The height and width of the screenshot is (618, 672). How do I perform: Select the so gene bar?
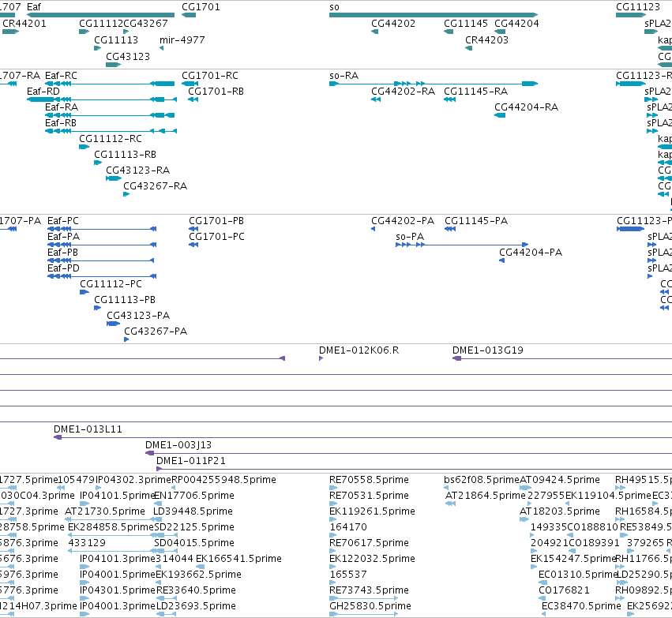(x=434, y=15)
